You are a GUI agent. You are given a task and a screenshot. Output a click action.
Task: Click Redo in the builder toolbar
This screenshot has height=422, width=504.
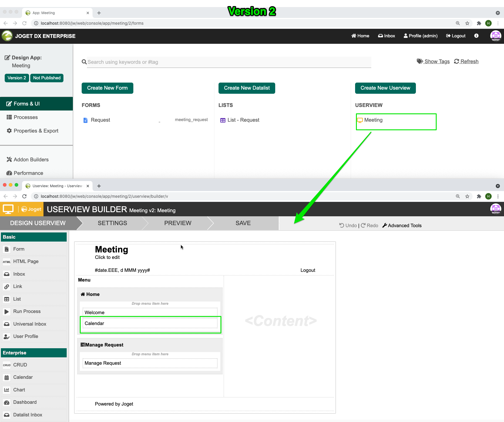point(369,225)
